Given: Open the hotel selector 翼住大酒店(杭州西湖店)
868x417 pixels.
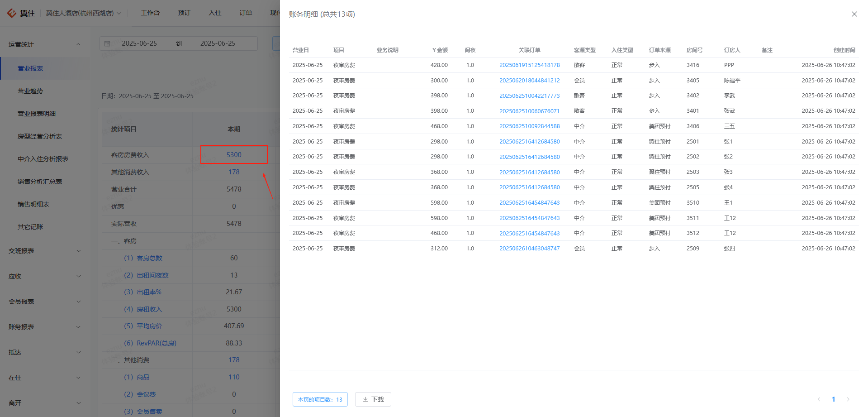Looking at the screenshot, I should [84, 13].
